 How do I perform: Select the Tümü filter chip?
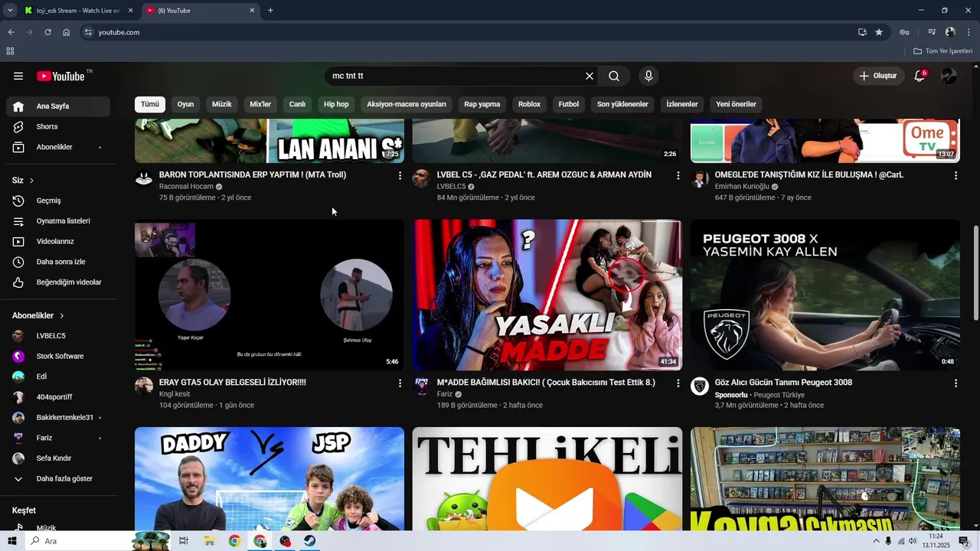click(x=150, y=104)
